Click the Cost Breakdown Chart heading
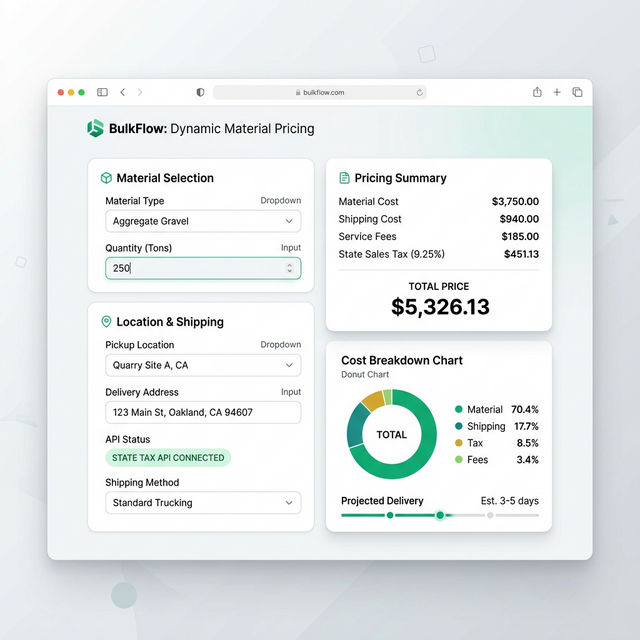Viewport: 640px width, 640px height. [x=402, y=360]
